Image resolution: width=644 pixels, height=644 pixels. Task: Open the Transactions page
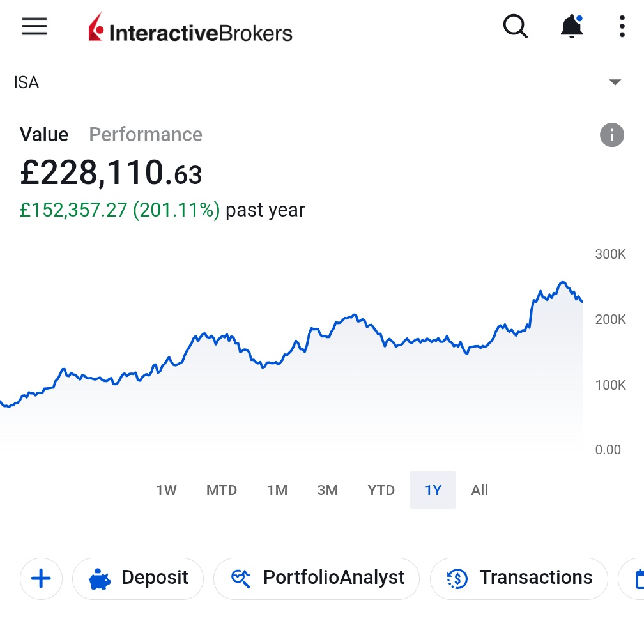[x=519, y=578]
